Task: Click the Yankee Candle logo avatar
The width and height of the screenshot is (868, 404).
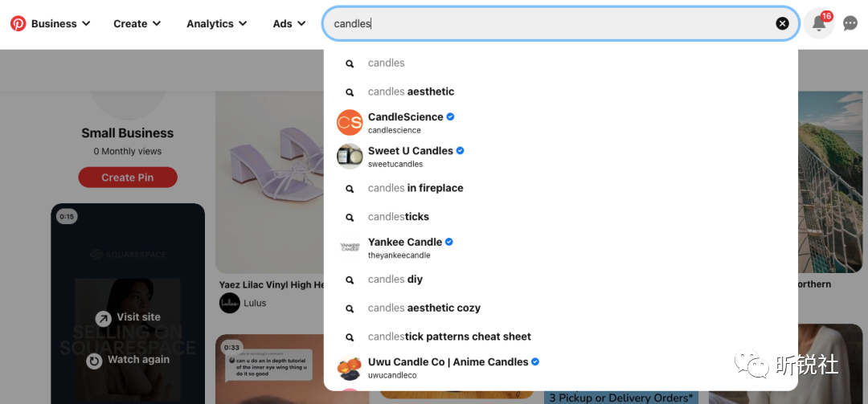Action: pos(350,247)
